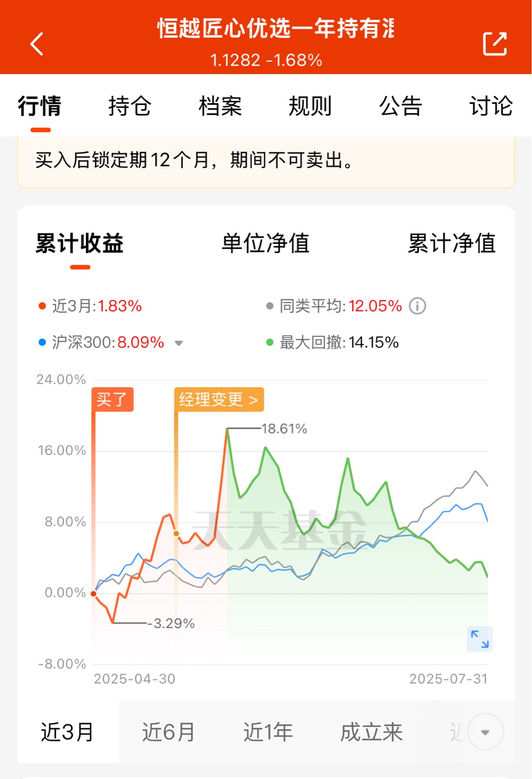Open the 沪深300 benchmark dropdown arrow
Viewport: 532px width, 779px height.
[x=179, y=343]
